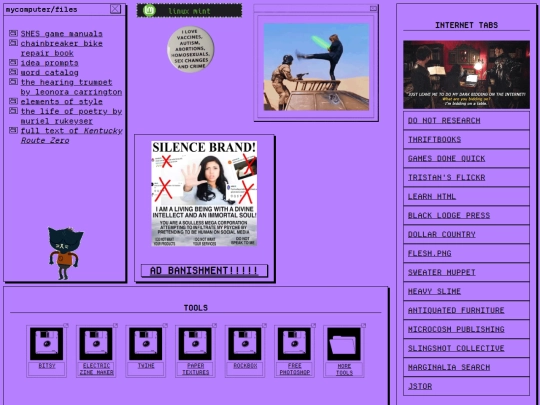Click the Rockbox text label

[245, 366]
